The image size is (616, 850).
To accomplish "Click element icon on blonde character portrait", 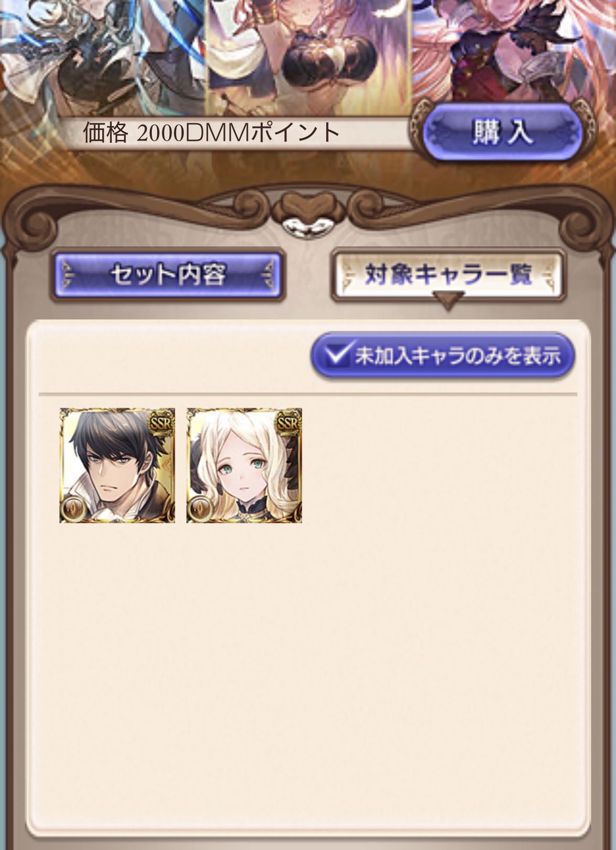I will pyautogui.click(x=202, y=509).
